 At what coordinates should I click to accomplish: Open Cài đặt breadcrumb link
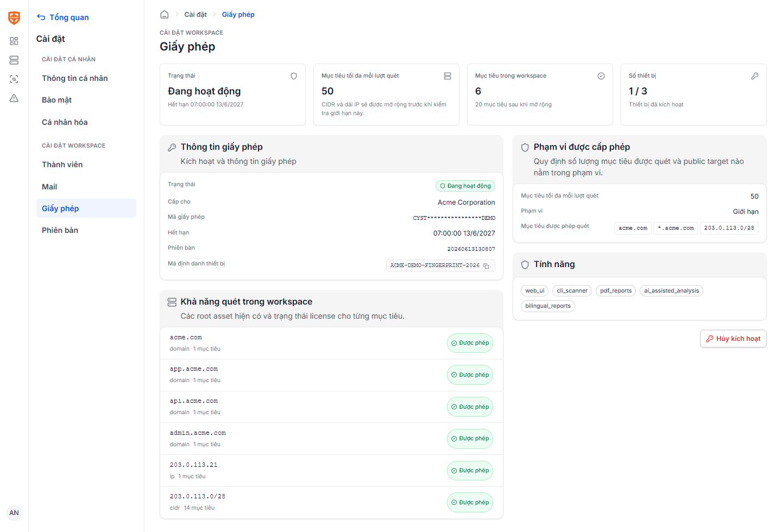195,15
